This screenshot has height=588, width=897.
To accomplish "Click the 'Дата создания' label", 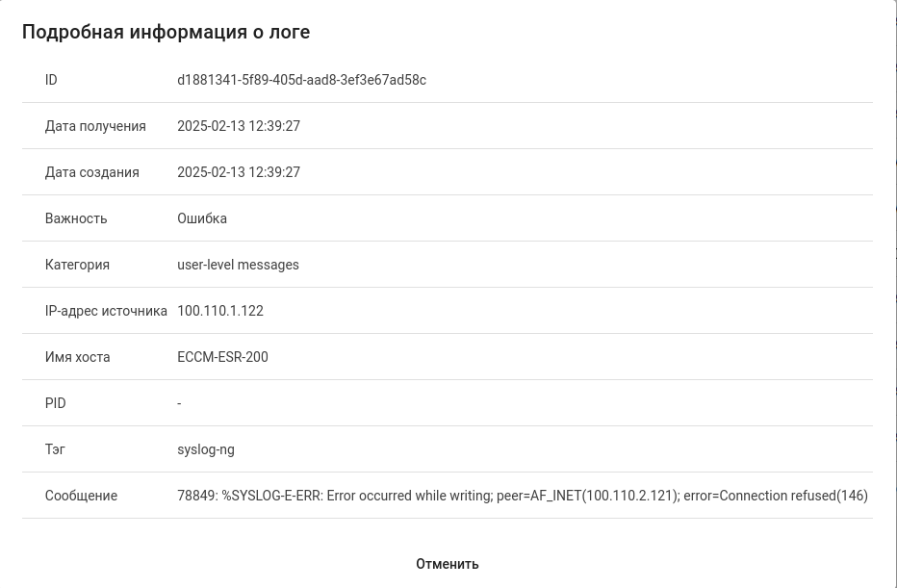I will [x=91, y=172].
